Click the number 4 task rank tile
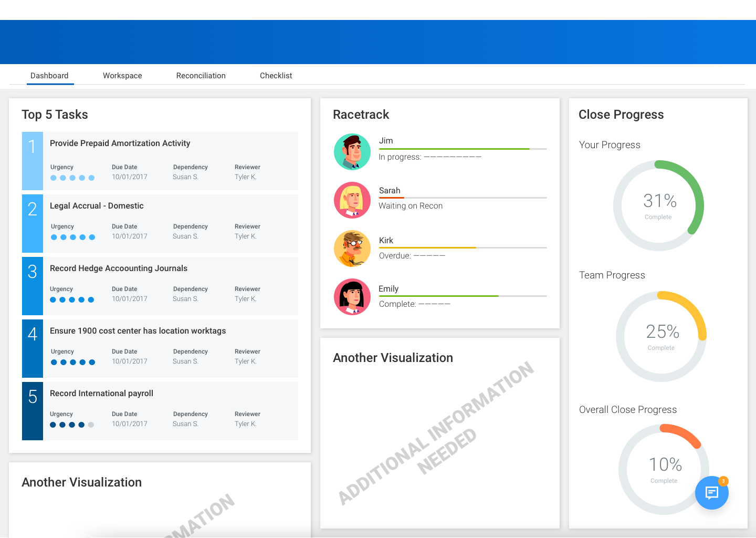 point(33,348)
